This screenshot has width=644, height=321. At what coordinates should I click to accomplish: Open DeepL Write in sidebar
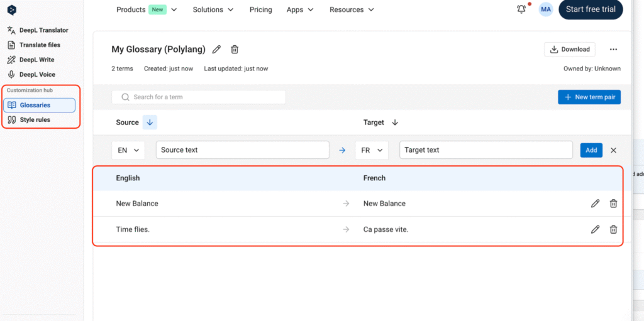pos(31,60)
